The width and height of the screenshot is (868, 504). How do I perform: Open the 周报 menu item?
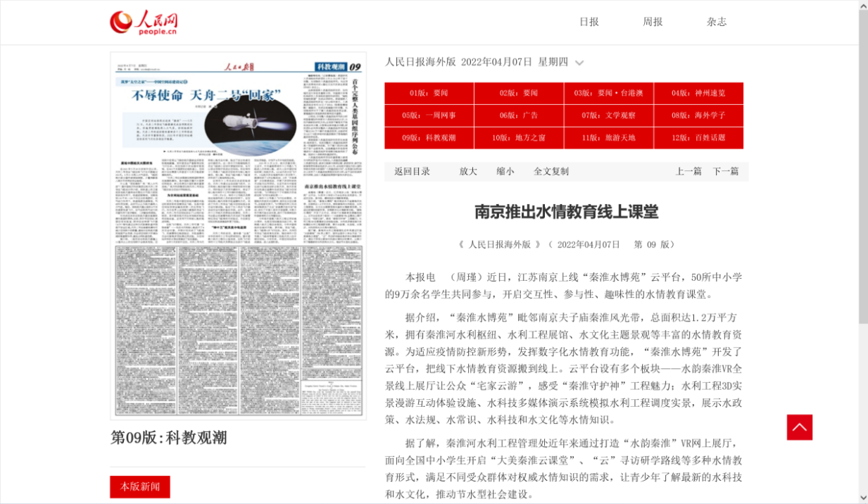click(653, 22)
